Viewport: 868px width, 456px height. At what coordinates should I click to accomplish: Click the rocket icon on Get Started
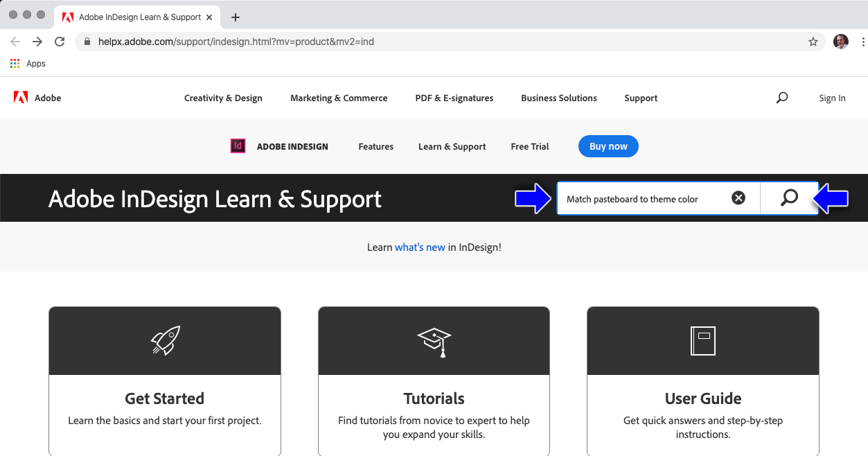pyautogui.click(x=165, y=340)
